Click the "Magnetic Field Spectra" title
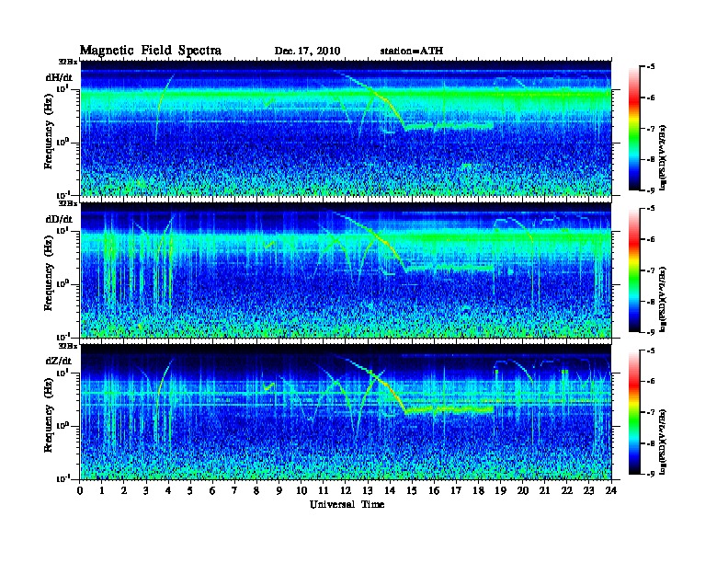Screen dimensions: 728x563 click(151, 51)
